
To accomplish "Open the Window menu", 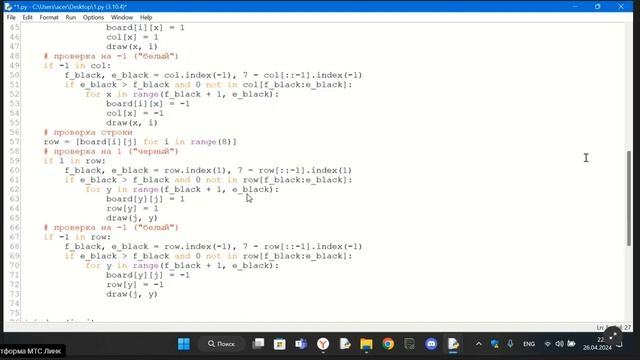I will 122,18.
